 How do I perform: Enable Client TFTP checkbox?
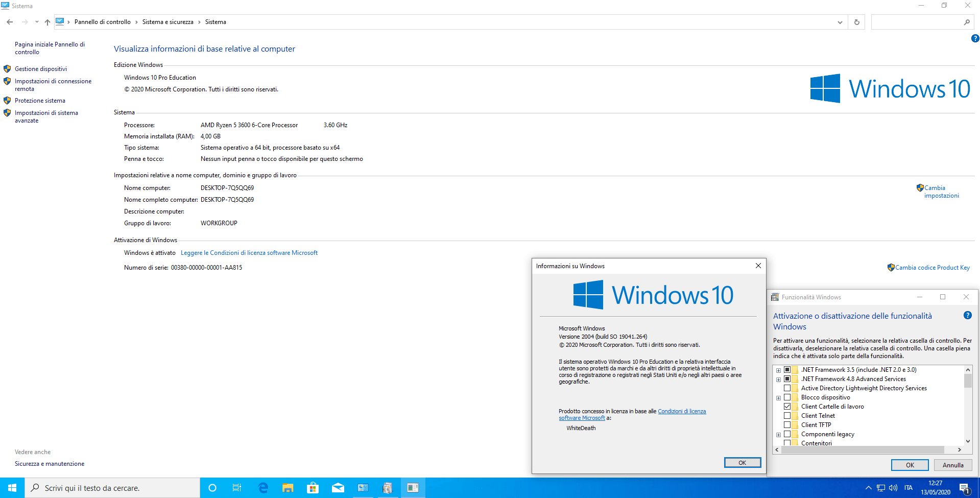pos(787,425)
